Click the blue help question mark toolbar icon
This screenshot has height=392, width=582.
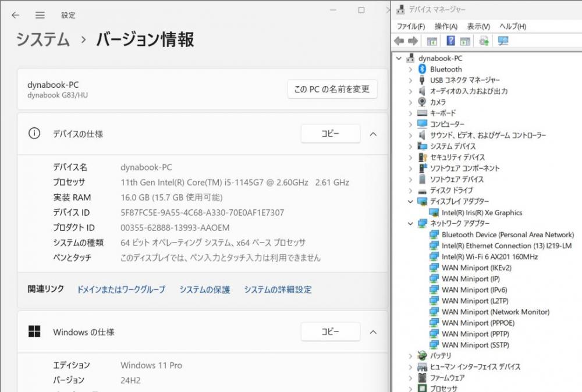click(x=450, y=41)
